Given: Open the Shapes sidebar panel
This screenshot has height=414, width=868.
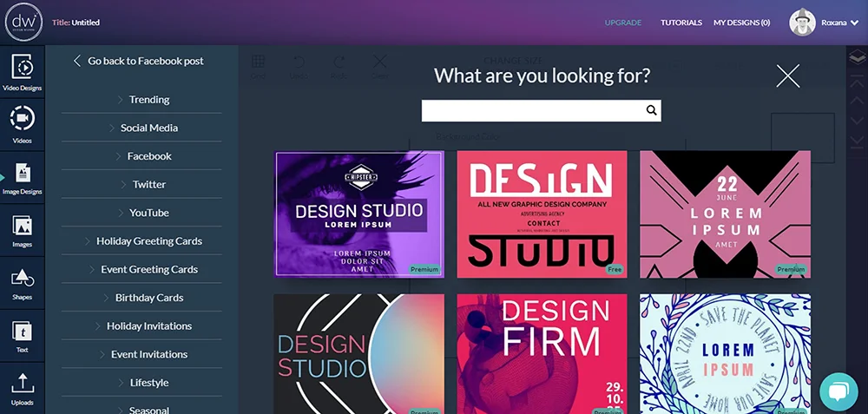Looking at the screenshot, I should (x=23, y=283).
